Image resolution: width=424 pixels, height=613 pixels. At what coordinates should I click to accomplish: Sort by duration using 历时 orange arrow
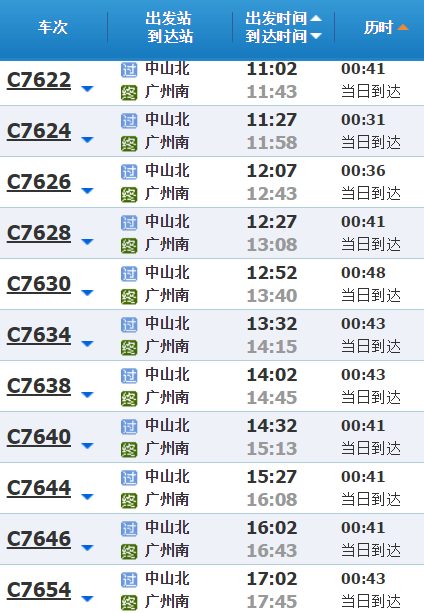403,27
